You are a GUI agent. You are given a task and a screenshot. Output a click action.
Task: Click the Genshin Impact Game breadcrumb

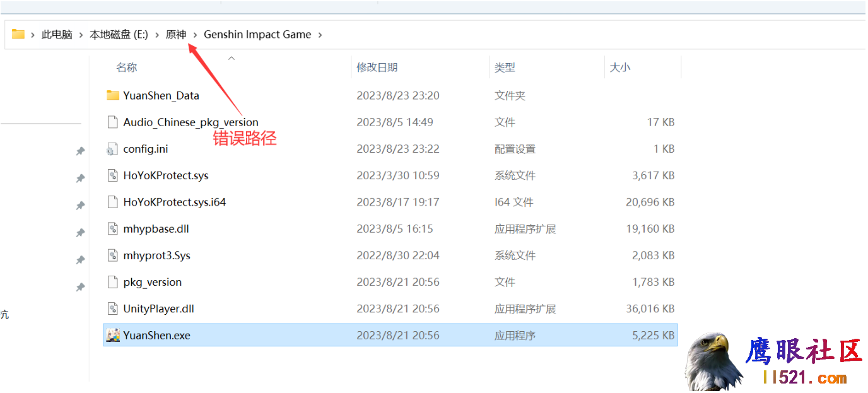[257, 35]
